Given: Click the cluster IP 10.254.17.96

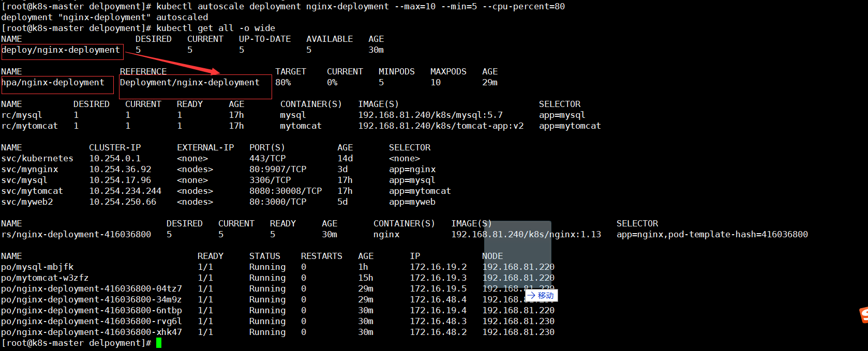Looking at the screenshot, I should click(120, 180).
